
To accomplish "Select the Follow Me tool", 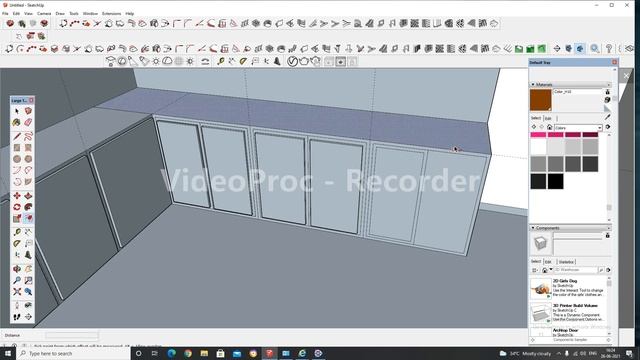I will tap(28, 207).
